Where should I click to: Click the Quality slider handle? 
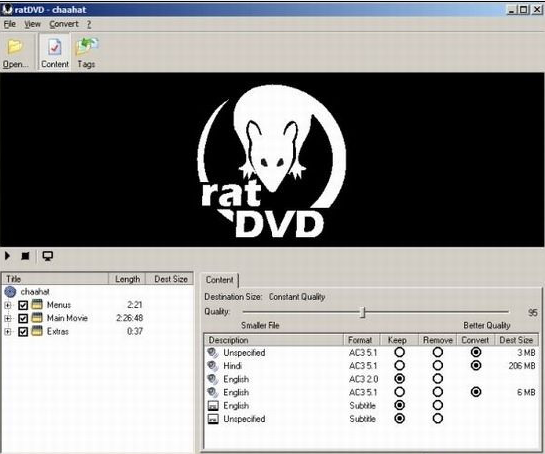coord(363,312)
